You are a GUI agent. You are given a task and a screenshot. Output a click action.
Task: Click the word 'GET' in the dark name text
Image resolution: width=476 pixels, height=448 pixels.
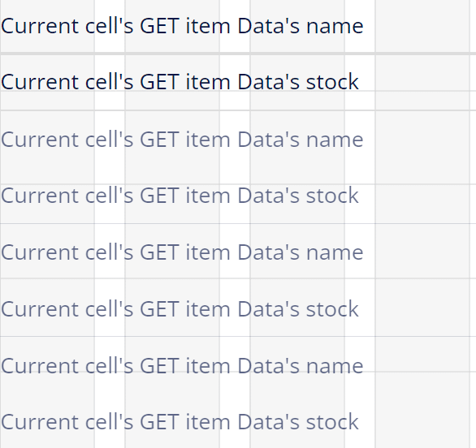159,26
